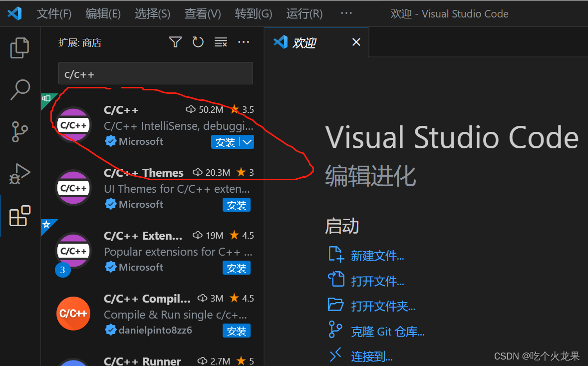Click the 新建文件... link
The width and height of the screenshot is (588, 366).
(x=377, y=256)
